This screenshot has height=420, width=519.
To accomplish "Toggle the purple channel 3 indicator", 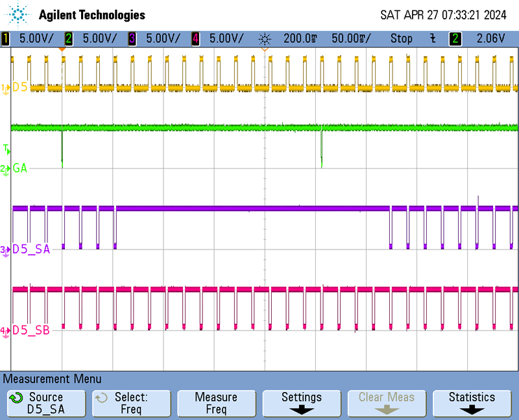I will (x=132, y=38).
